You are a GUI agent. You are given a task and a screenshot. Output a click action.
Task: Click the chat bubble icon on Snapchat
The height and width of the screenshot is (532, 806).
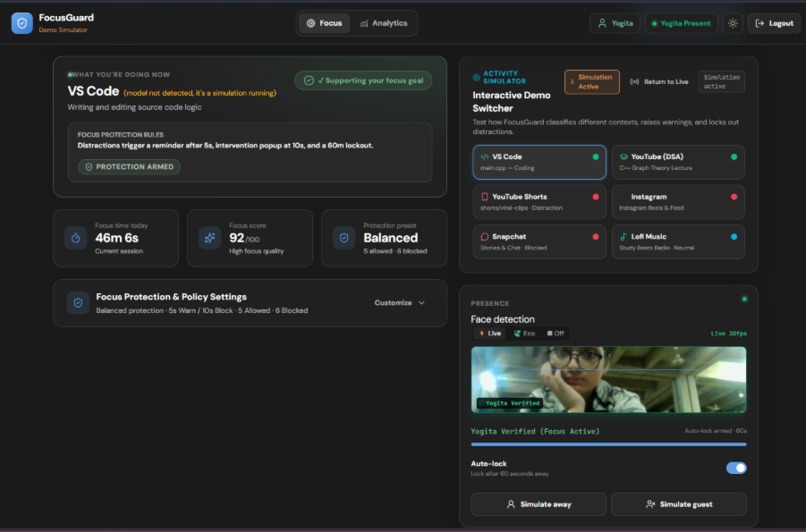pos(484,237)
